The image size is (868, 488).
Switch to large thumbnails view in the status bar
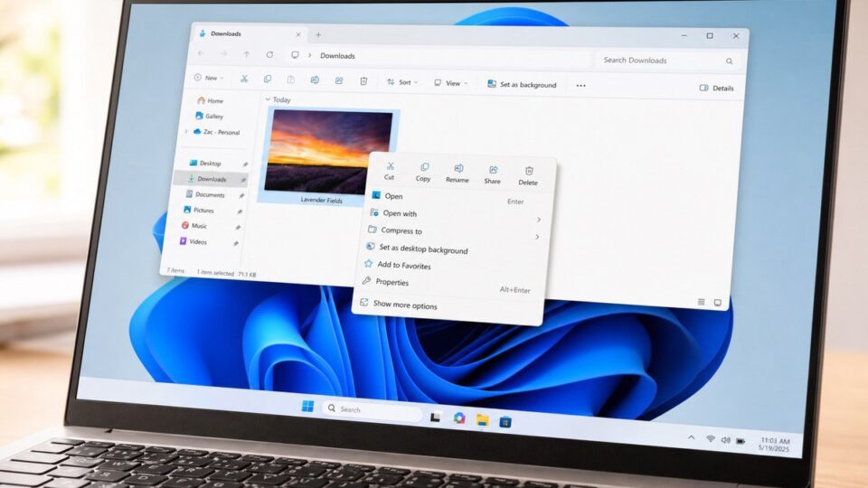717,303
